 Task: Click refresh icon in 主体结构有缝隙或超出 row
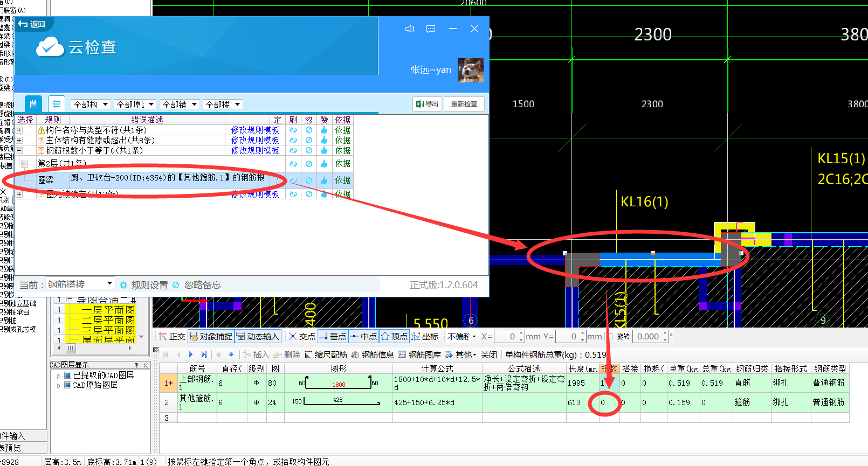tap(293, 140)
